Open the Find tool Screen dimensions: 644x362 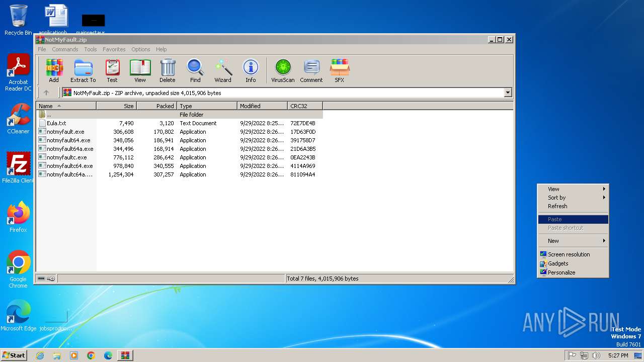click(195, 70)
